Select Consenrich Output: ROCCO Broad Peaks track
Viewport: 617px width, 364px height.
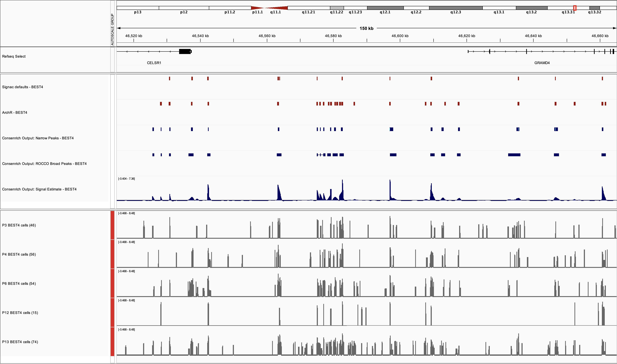pos(44,164)
